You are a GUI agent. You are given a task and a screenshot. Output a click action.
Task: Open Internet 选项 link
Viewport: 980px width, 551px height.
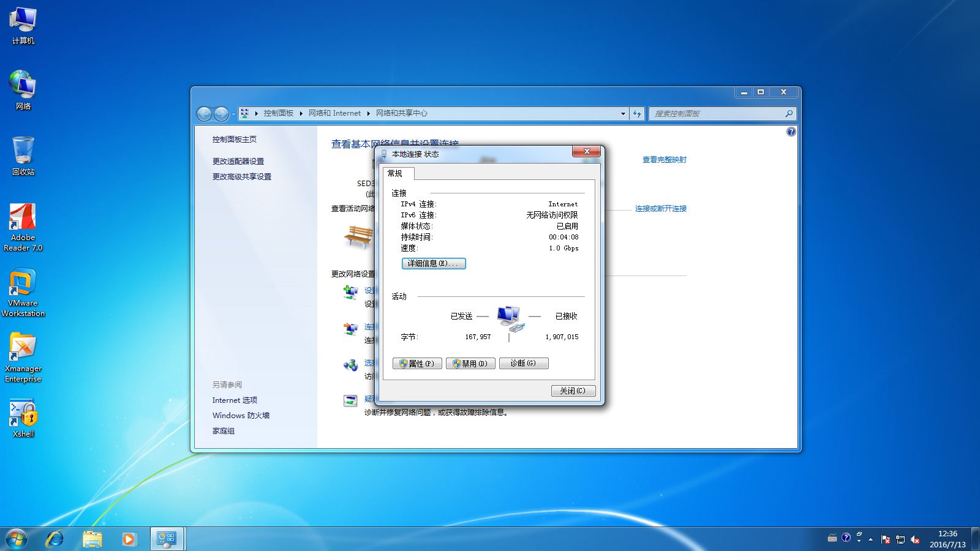tap(235, 400)
